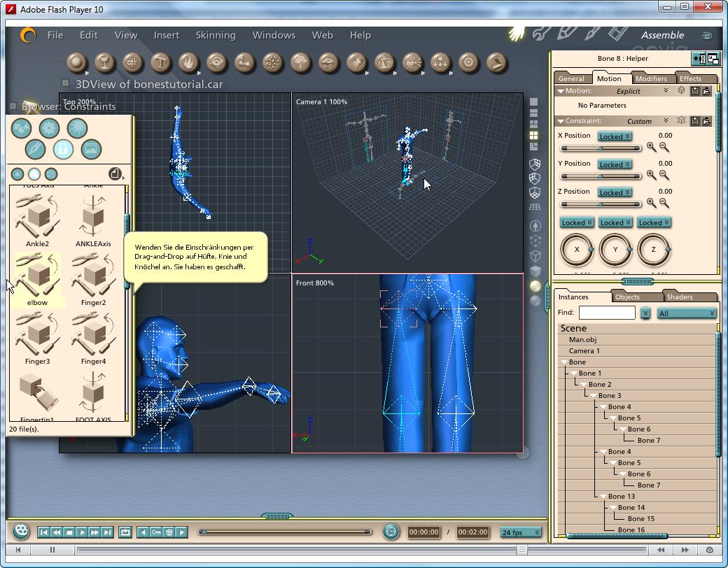
Task: Open Y Position Locked dropdown
Action: [x=615, y=164]
